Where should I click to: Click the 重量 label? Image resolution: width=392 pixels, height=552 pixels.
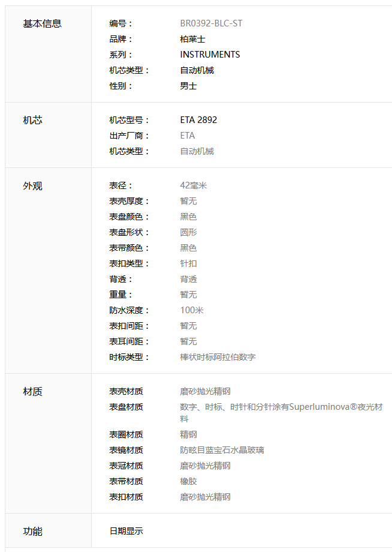coord(120,295)
